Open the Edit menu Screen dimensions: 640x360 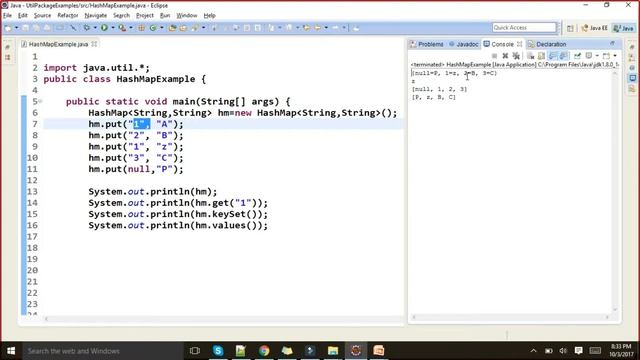pos(23,16)
